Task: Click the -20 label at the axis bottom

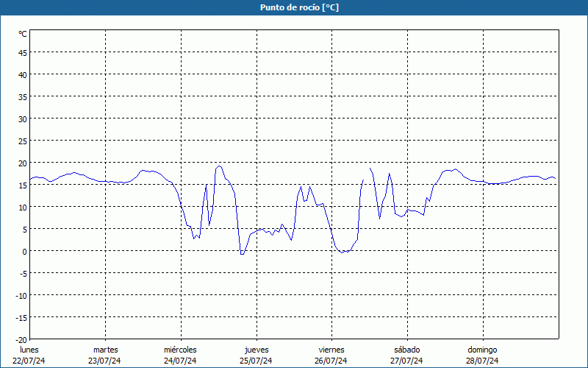Action: click(21, 339)
